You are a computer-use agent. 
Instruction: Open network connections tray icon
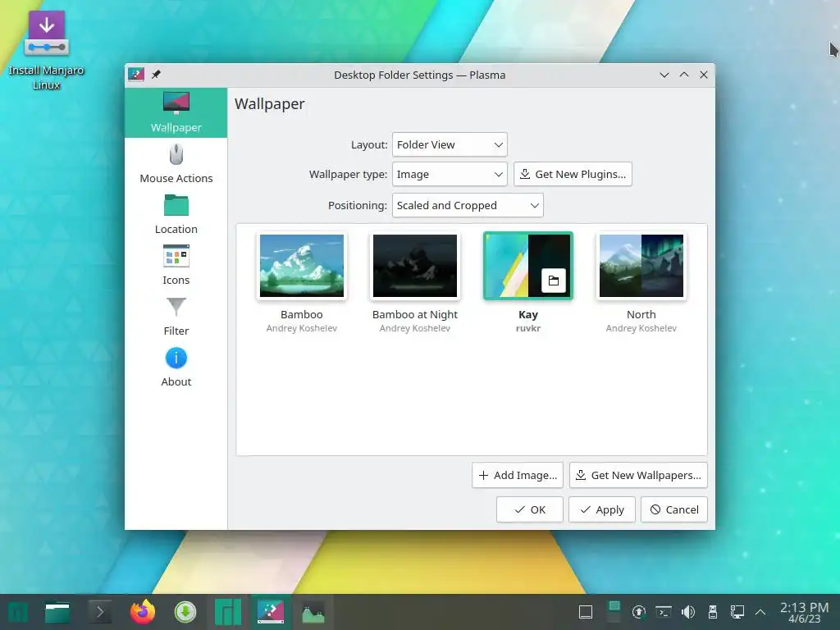(737, 612)
